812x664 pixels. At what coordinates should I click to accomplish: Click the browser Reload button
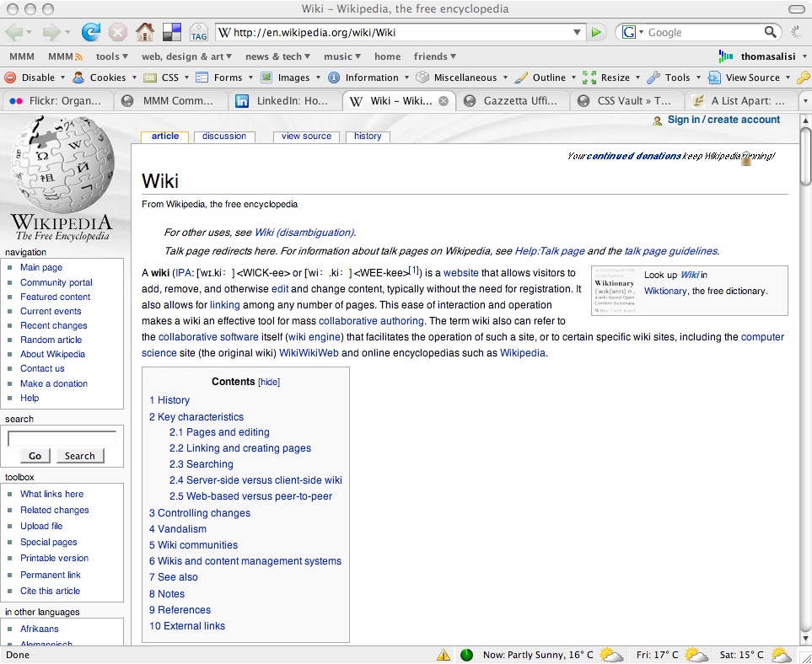click(x=90, y=32)
